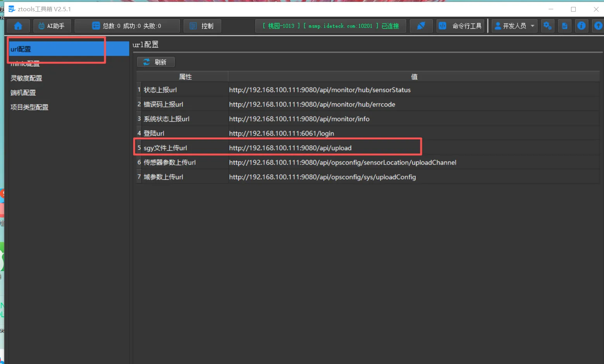
Task: Click the 属性 column header
Action: [x=185, y=77]
